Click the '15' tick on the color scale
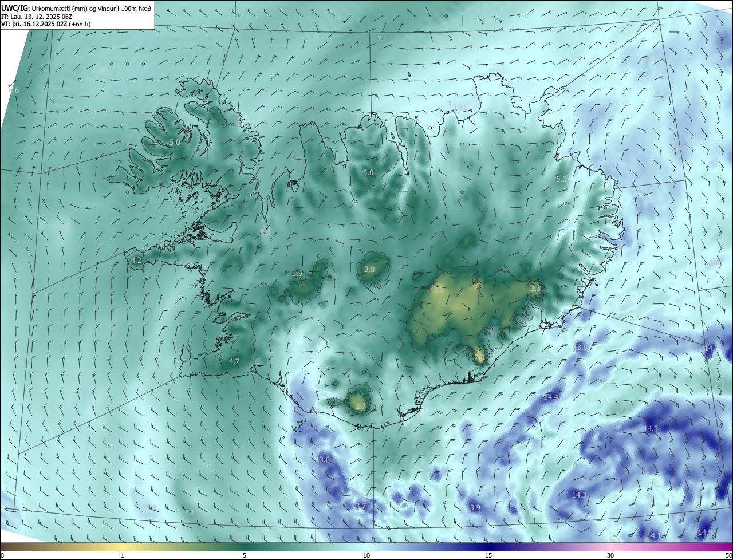This screenshot has width=733, height=560. point(488,556)
